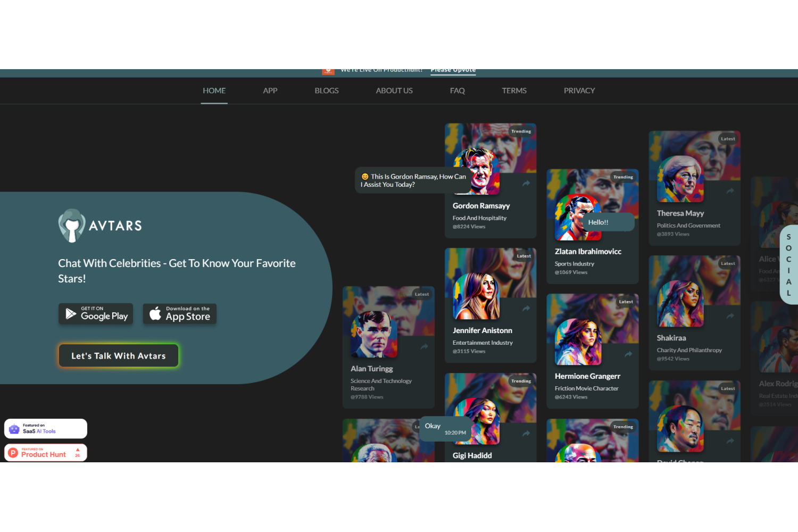The height and width of the screenshot is (532, 798).
Task: Click Latest badge on Alan Turingg card
Action: (x=422, y=294)
